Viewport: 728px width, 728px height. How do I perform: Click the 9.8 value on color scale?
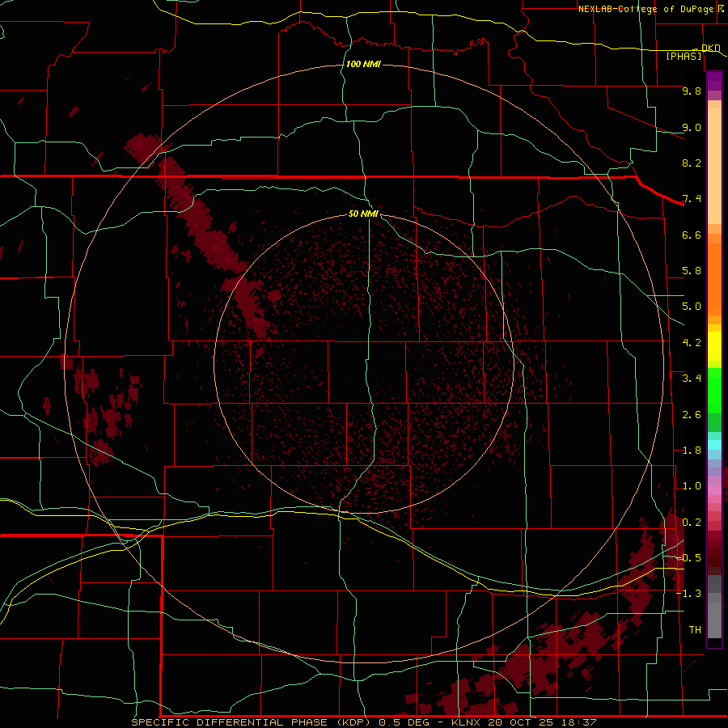pyautogui.click(x=692, y=91)
